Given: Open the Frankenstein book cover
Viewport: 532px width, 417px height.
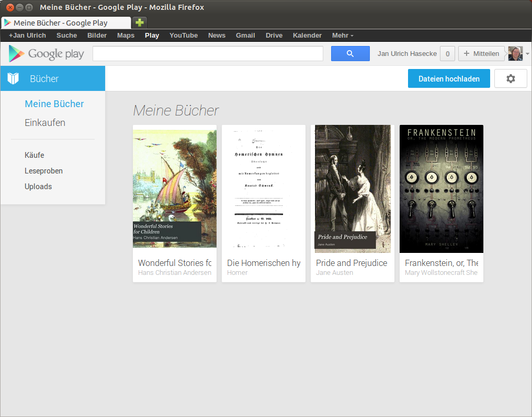Looking at the screenshot, I should (x=442, y=189).
